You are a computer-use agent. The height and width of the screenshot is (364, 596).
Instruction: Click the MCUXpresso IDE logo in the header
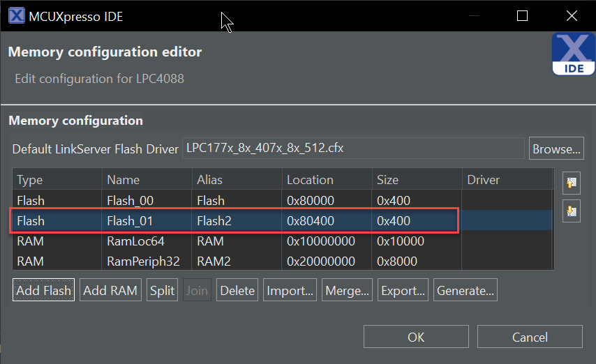point(572,54)
